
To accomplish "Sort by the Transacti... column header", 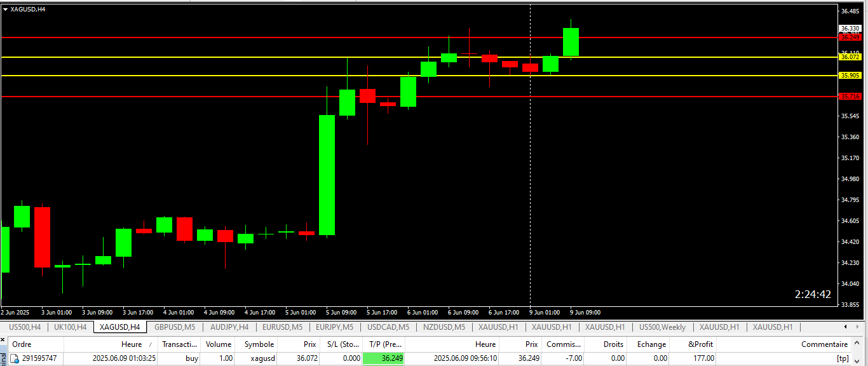I will click(x=179, y=344).
